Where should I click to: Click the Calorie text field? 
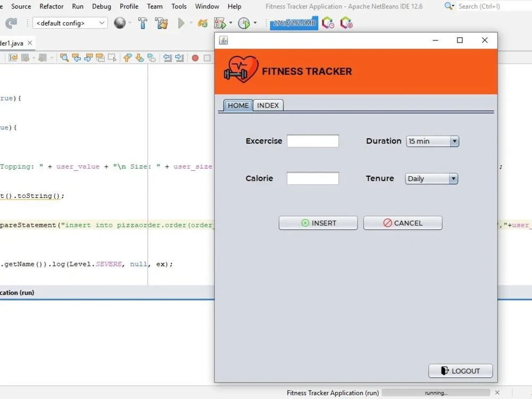(x=313, y=178)
